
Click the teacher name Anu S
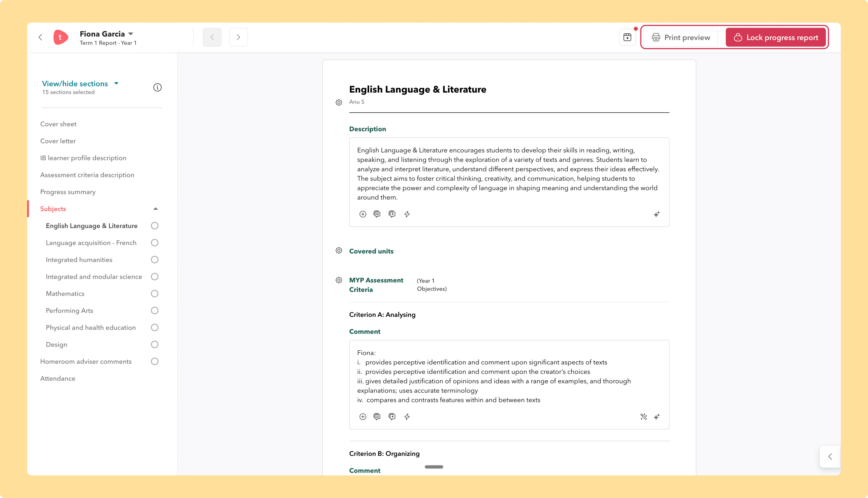tap(357, 102)
